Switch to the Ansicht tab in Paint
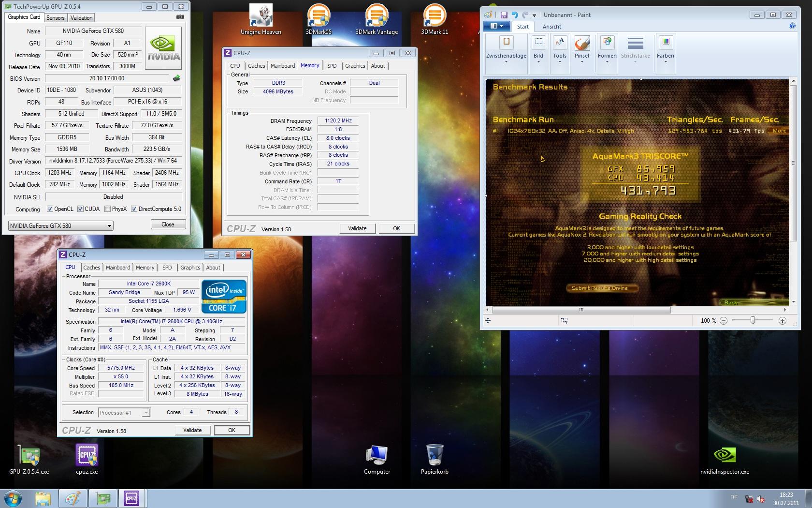 pyautogui.click(x=551, y=27)
